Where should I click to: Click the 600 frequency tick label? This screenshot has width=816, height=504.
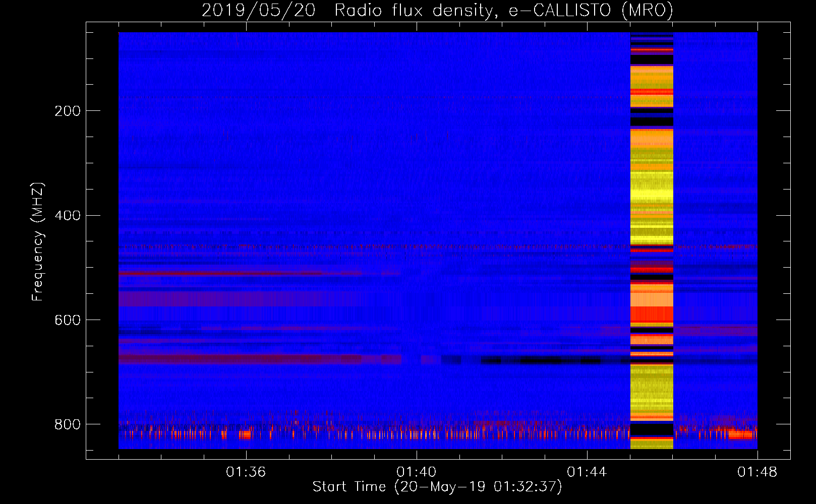pyautogui.click(x=68, y=321)
